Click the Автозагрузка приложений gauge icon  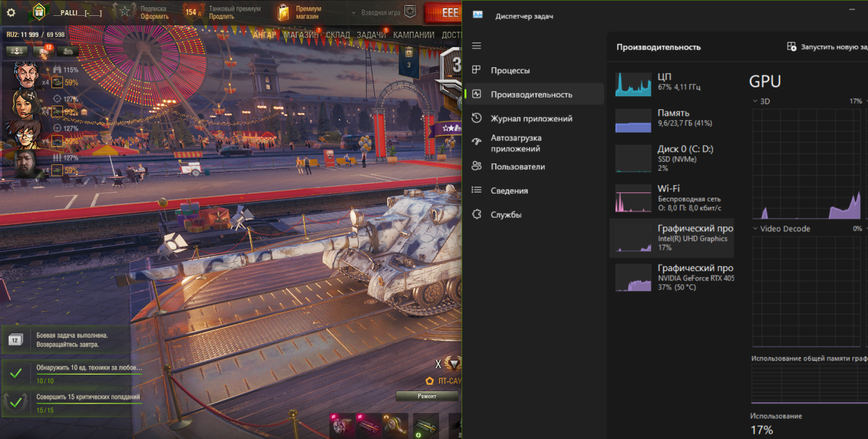coord(476,142)
